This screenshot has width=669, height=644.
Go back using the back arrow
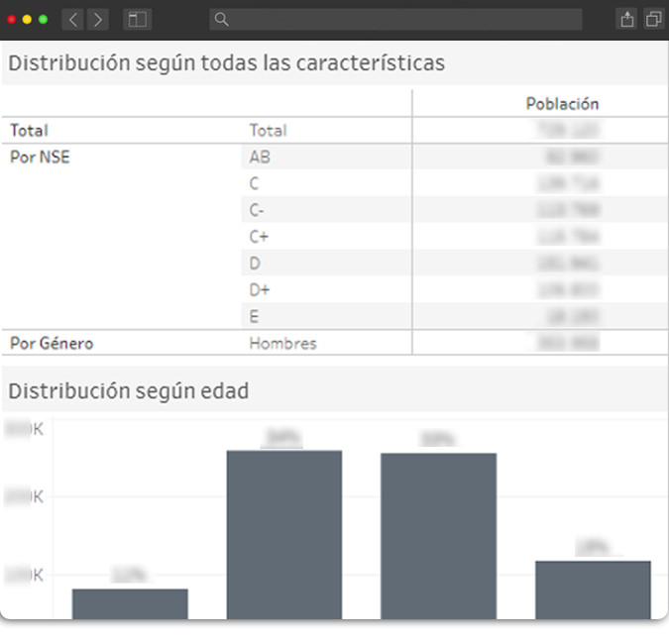(x=73, y=19)
